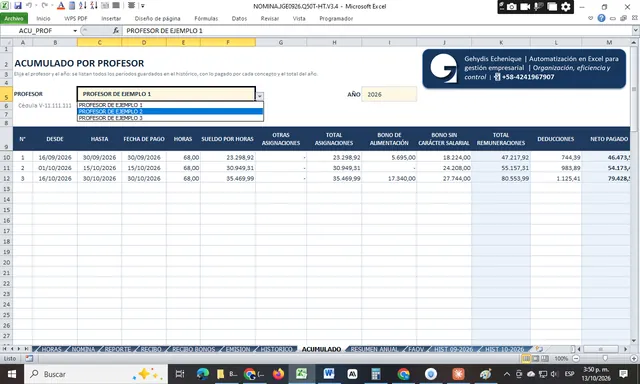Open the Name Box dropdown arrow
The height and width of the screenshot is (384, 640).
click(75, 31)
